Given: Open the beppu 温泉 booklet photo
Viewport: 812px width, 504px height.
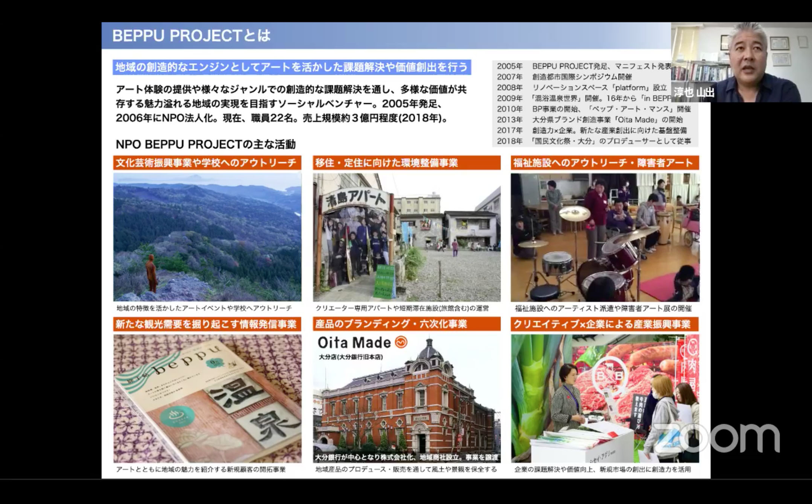Looking at the screenshot, I should [207, 398].
